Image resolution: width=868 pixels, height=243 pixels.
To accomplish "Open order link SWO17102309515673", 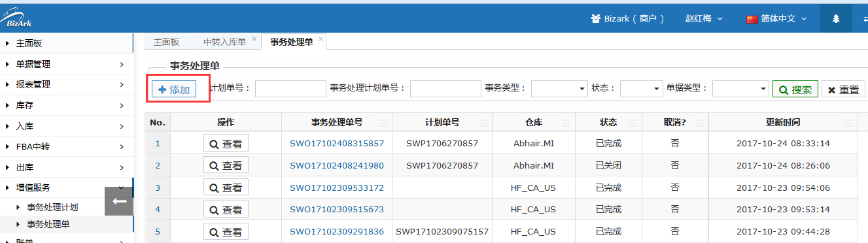I will [337, 210].
